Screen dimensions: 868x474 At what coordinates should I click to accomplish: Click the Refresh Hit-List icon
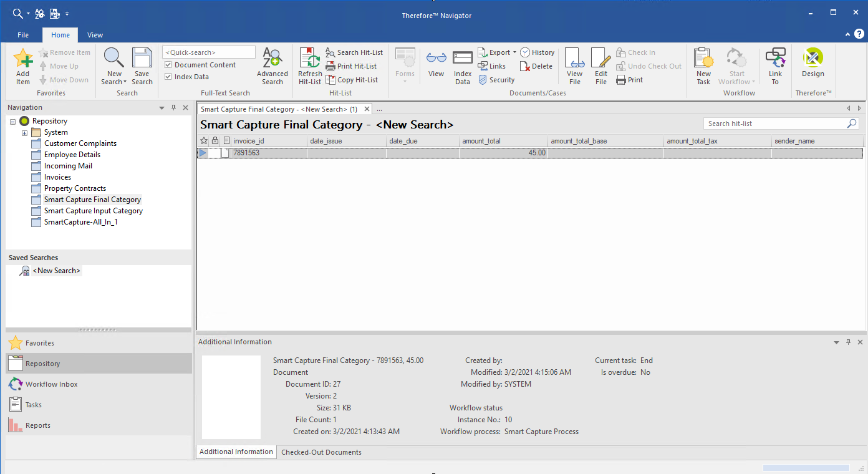point(310,59)
